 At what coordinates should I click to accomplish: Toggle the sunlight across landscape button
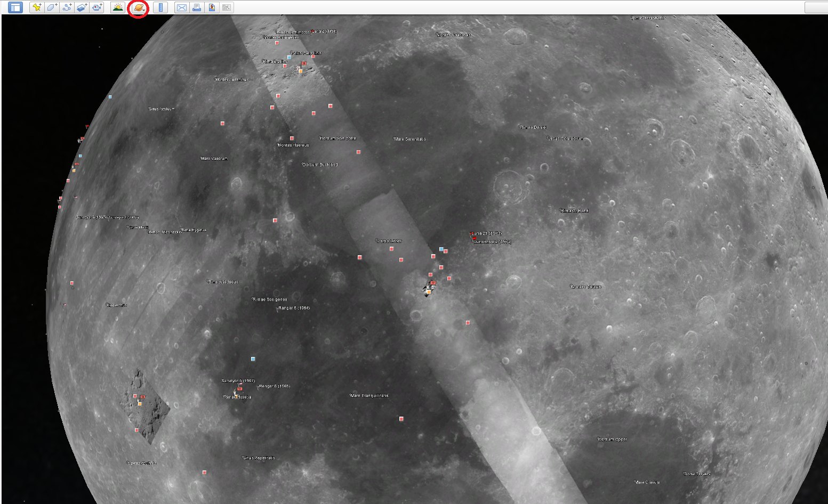[x=118, y=7]
